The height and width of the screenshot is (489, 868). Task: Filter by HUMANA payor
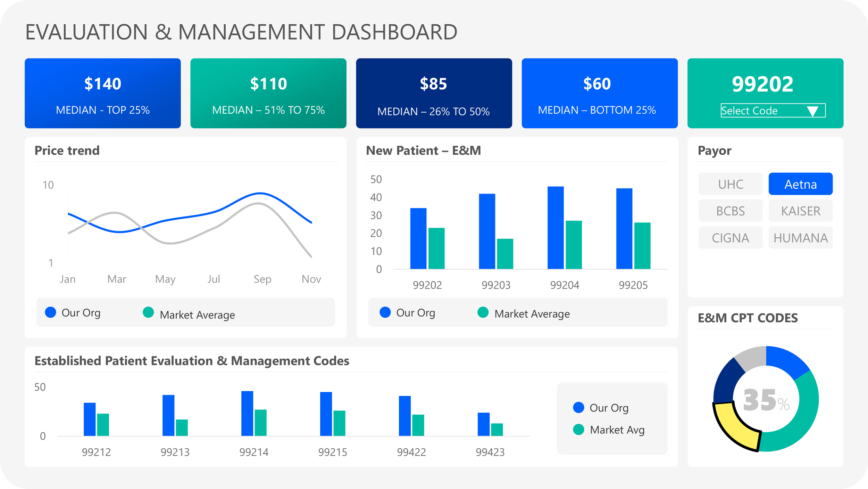(800, 238)
